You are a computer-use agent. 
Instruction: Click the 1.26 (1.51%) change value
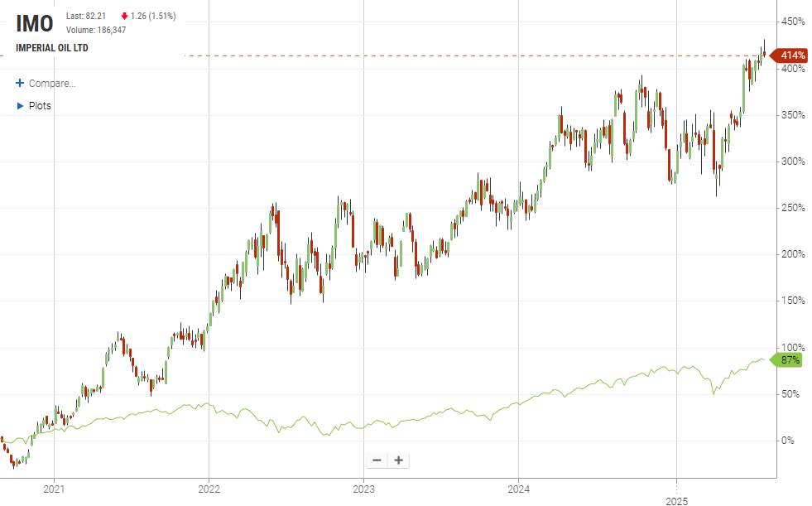coord(153,16)
